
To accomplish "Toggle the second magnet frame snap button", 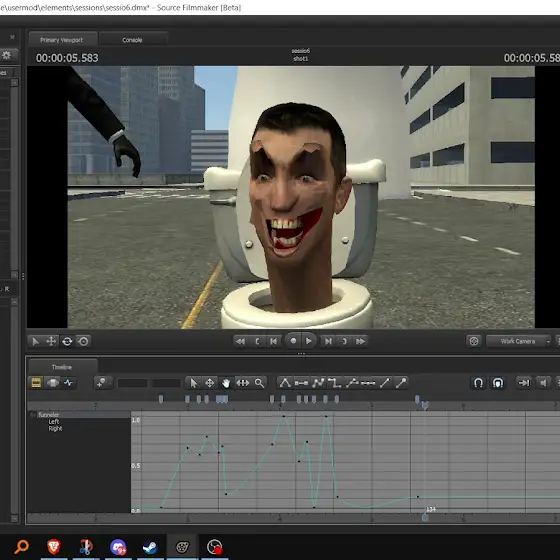I will point(498,383).
